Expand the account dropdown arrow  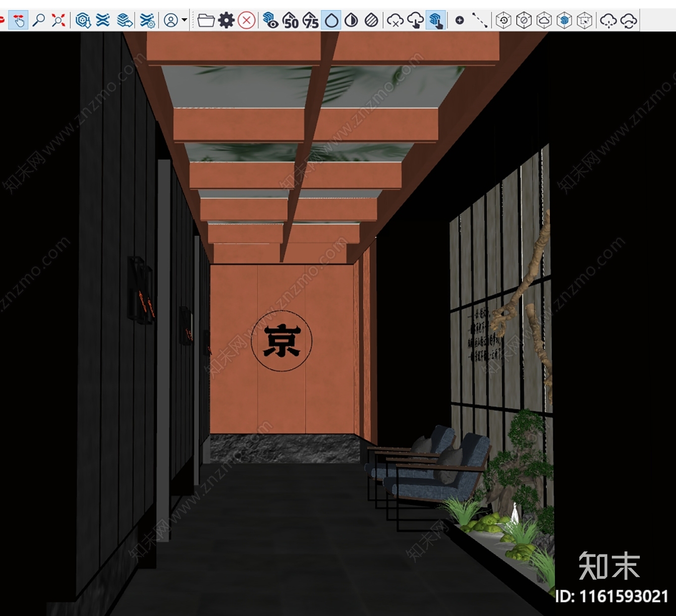pyautogui.click(x=184, y=20)
